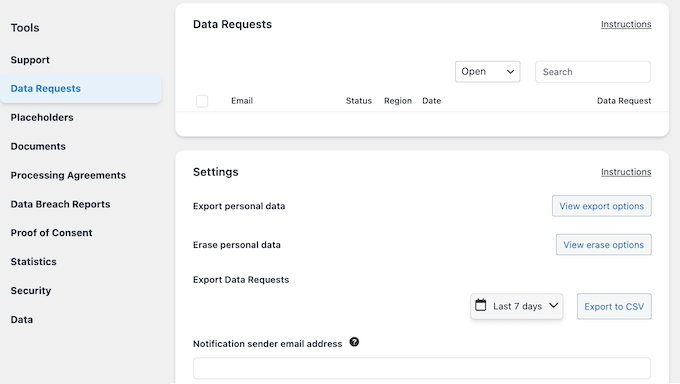Click the help icon beside Notification sender email

354,342
